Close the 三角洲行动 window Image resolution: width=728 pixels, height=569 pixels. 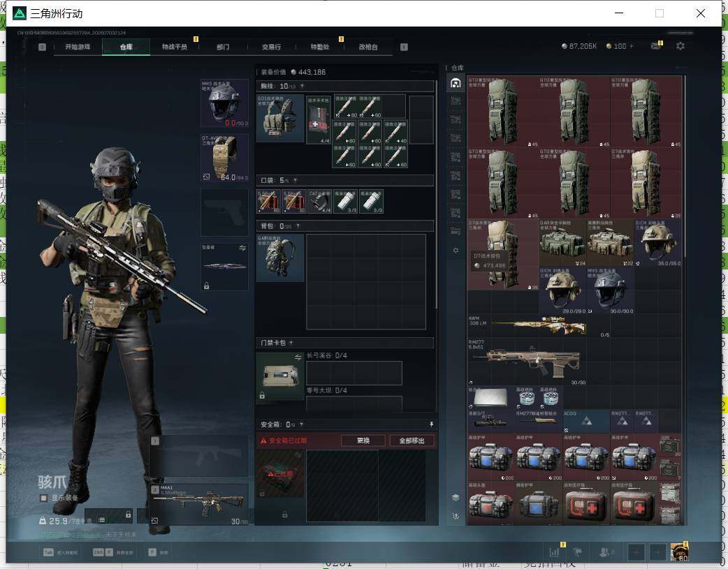[701, 13]
